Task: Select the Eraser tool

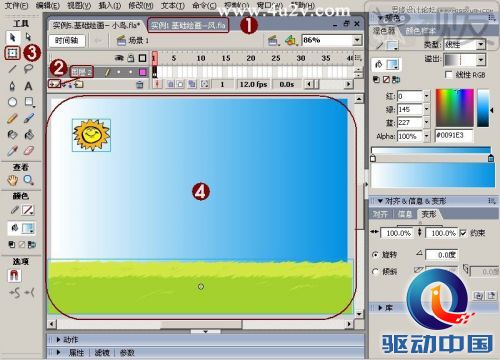Action: (x=29, y=151)
